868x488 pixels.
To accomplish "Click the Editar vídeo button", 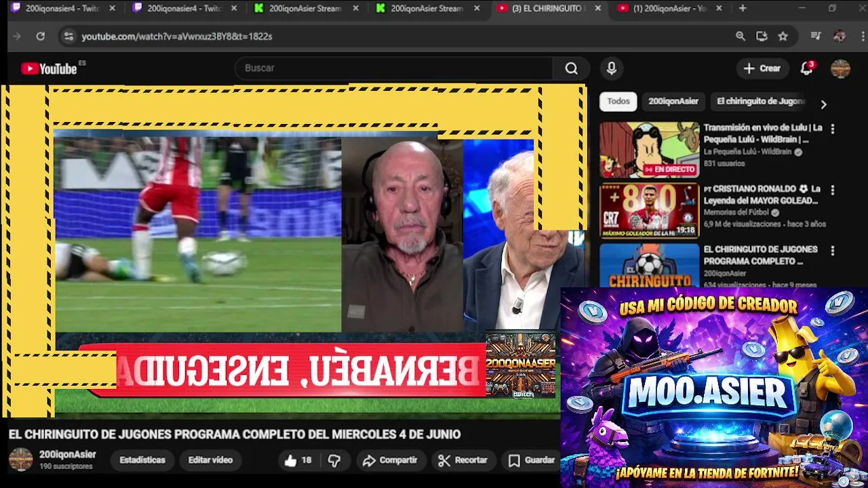I will coord(210,460).
